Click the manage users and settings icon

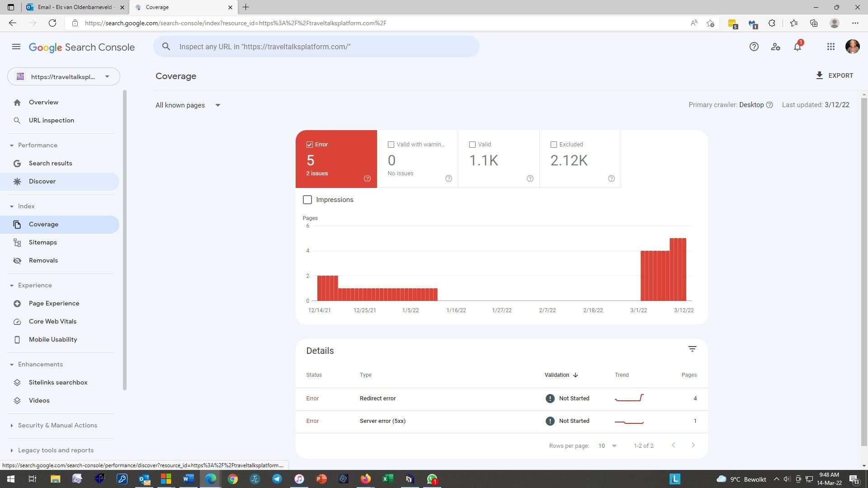click(775, 47)
